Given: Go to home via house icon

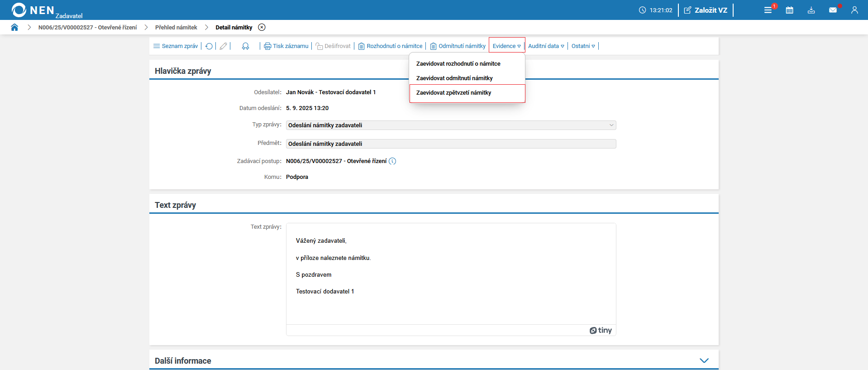Looking at the screenshot, I should point(14,27).
